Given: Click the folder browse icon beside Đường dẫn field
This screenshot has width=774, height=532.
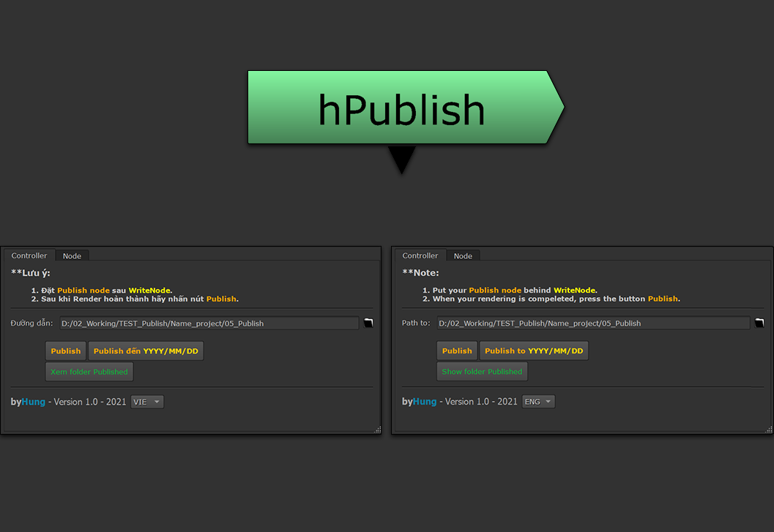Looking at the screenshot, I should pyautogui.click(x=368, y=323).
